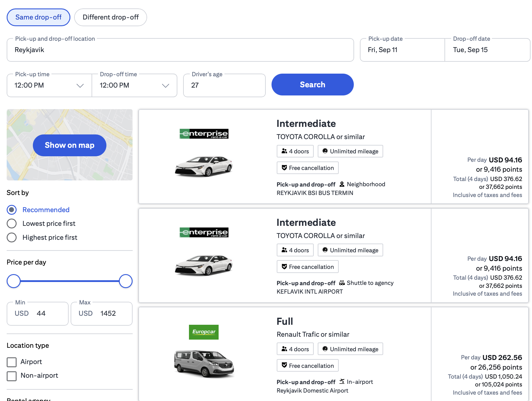The width and height of the screenshot is (532, 401).
Task: Click the Enterprise rent-a-car logo
Action: tap(204, 134)
